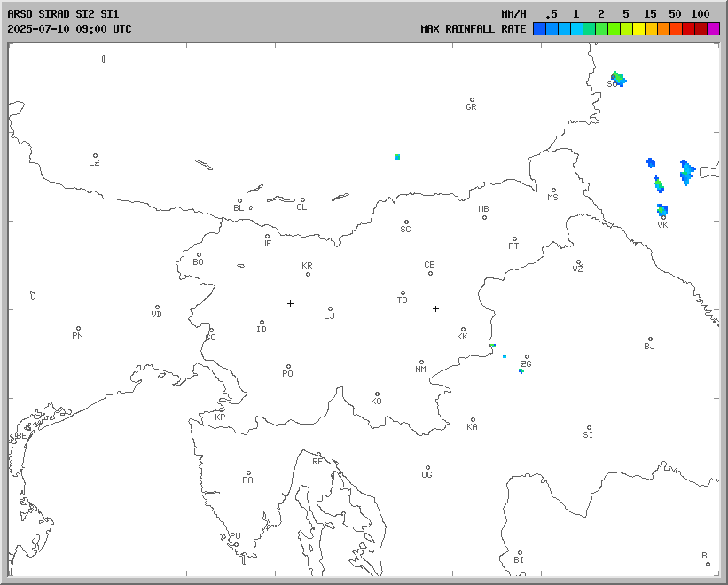728x585 pixels.
Task: Click the JE city label
Action: [267, 243]
